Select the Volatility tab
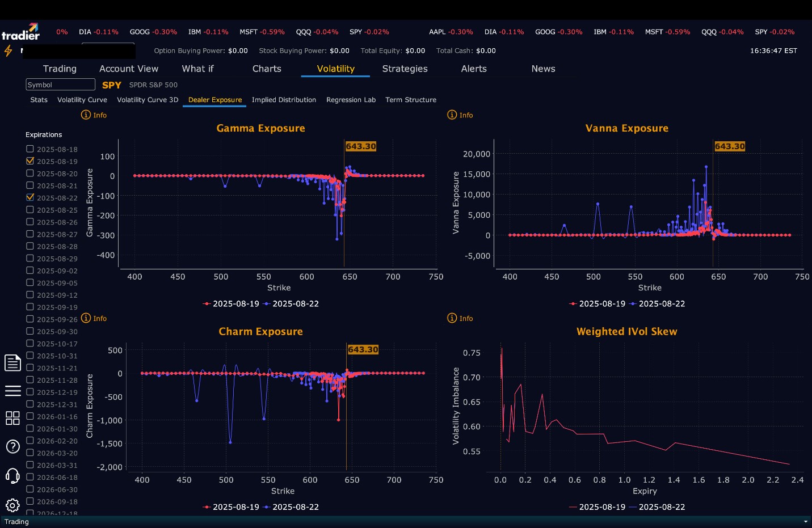The height and width of the screenshot is (528, 812). click(336, 69)
